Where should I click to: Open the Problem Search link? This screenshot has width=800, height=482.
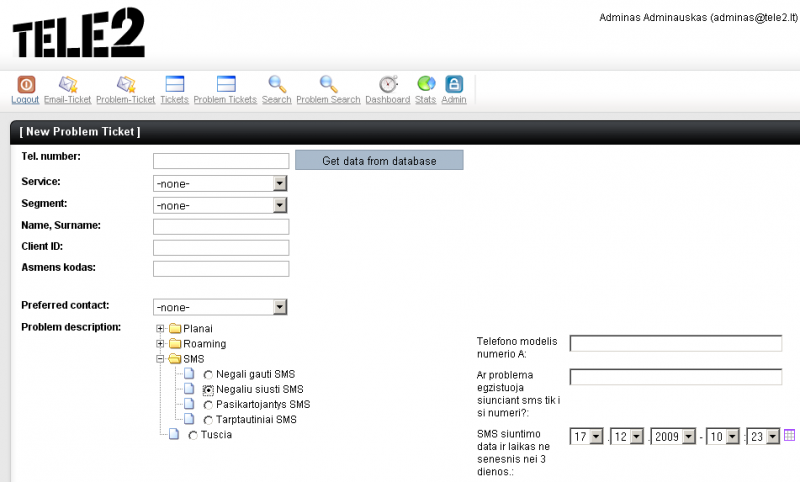328,99
